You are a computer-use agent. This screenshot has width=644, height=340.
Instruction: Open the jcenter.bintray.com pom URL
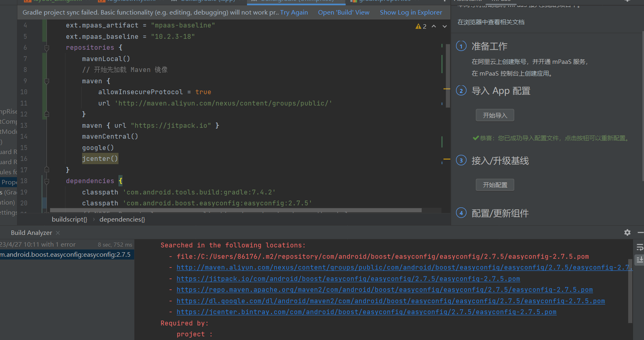(x=366, y=312)
